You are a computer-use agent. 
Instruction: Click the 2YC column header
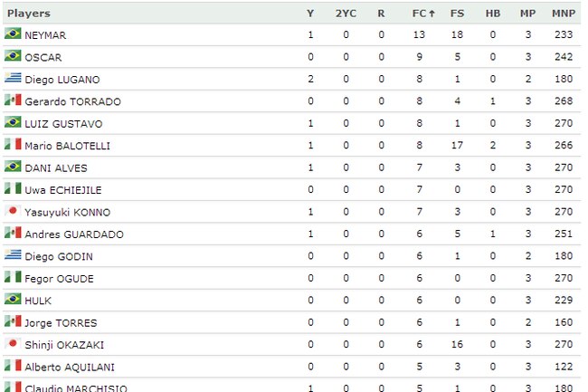346,14
